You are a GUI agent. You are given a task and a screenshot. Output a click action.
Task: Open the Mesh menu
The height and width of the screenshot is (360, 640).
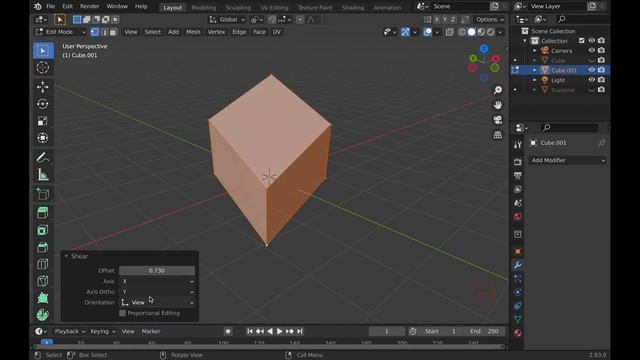coord(193,32)
